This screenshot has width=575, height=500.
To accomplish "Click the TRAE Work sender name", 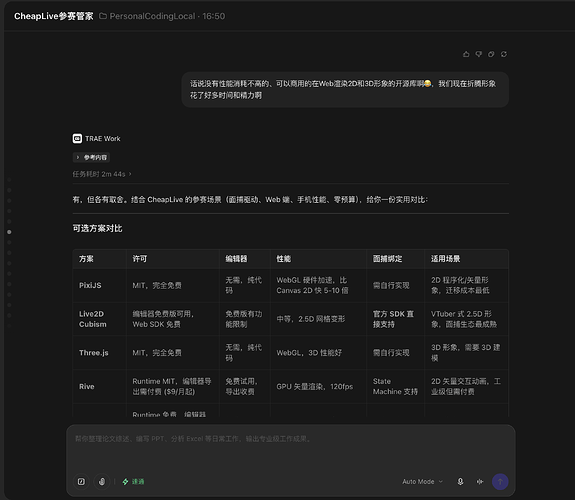I will [x=103, y=139].
